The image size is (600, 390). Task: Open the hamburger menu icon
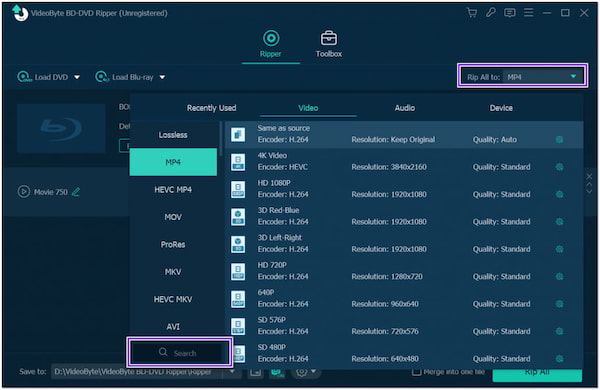pos(528,13)
